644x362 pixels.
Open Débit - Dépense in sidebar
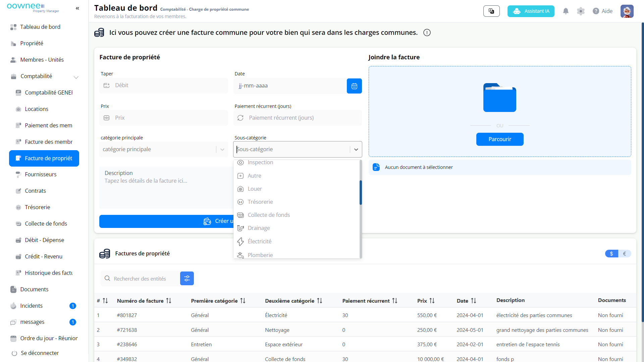click(44, 240)
